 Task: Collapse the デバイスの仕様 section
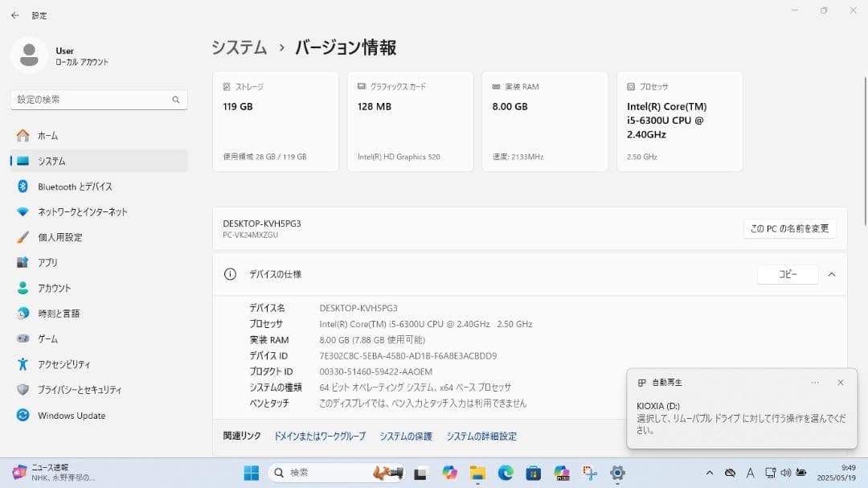point(832,274)
